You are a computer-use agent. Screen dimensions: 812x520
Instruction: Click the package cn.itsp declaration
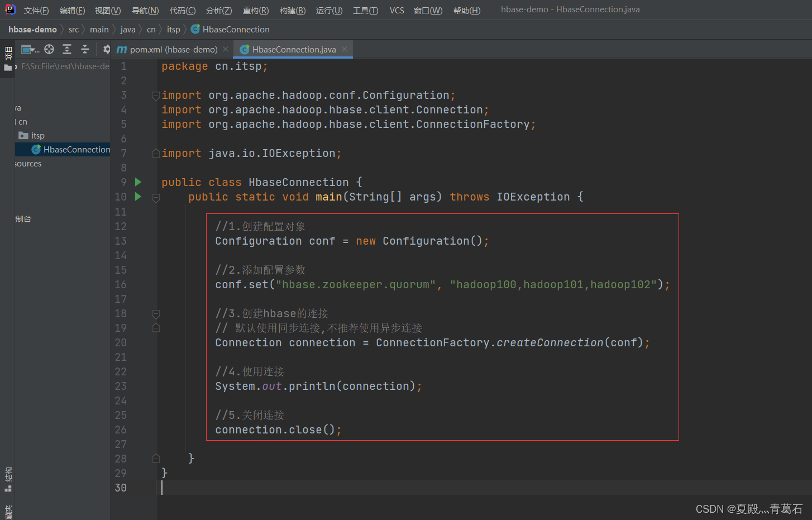coord(214,66)
